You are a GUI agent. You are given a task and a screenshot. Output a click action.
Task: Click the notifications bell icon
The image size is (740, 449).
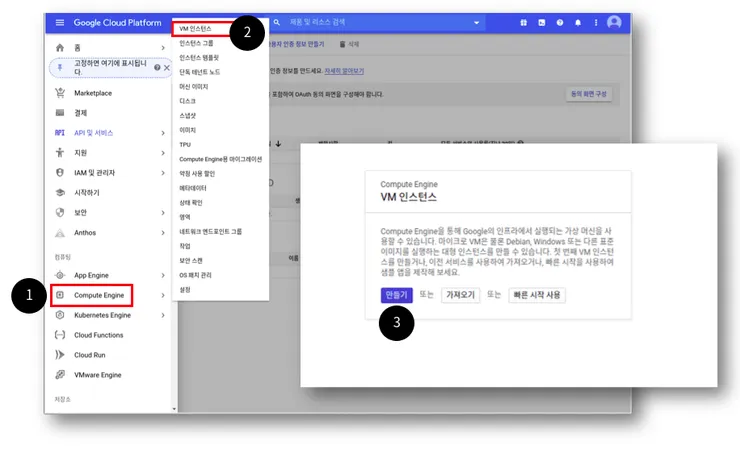coord(578,23)
